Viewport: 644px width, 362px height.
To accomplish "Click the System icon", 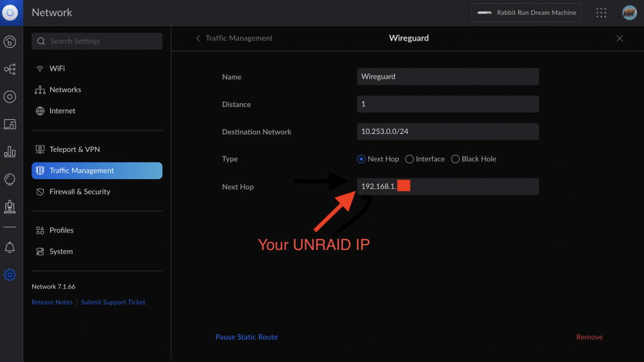I will (x=40, y=251).
